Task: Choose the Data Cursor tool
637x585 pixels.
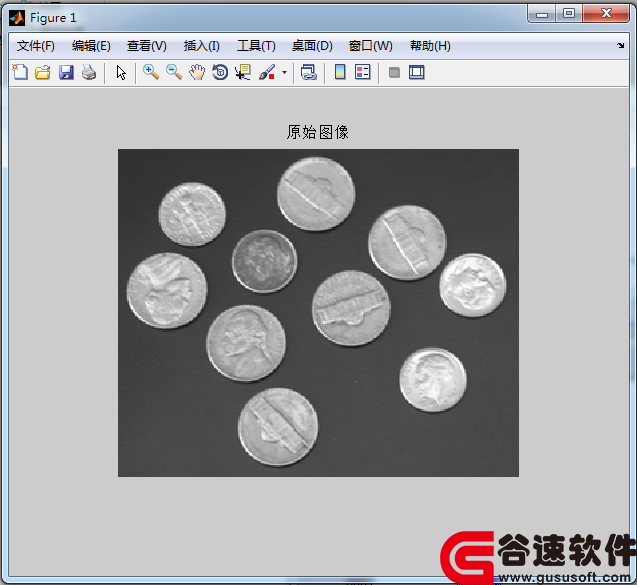Action: click(243, 72)
